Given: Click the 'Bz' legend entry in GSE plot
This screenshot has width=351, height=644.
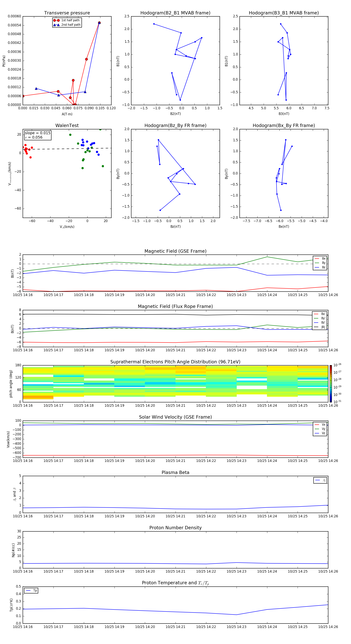Looking at the screenshot, I should click(x=320, y=267).
